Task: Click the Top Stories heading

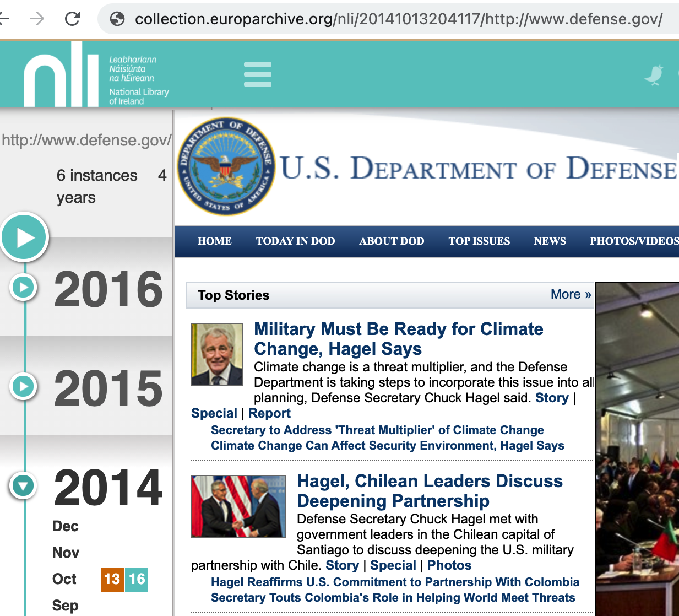Action: tap(233, 295)
